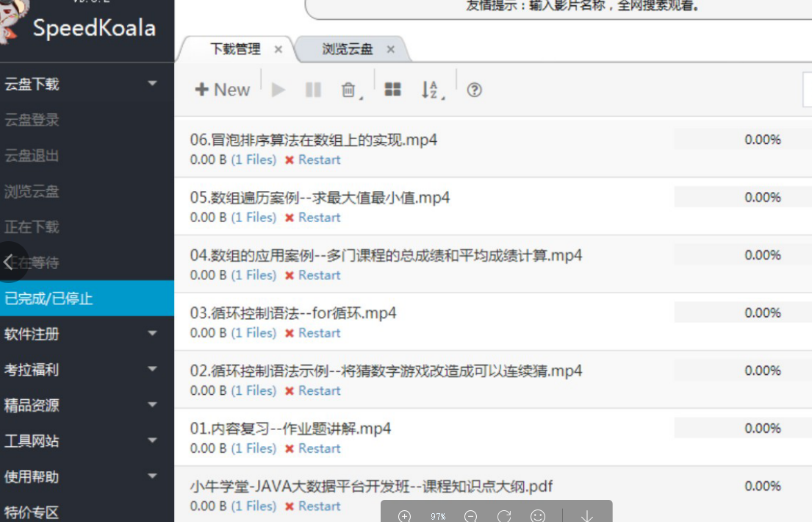Close the 下载管理 tab

click(278, 49)
